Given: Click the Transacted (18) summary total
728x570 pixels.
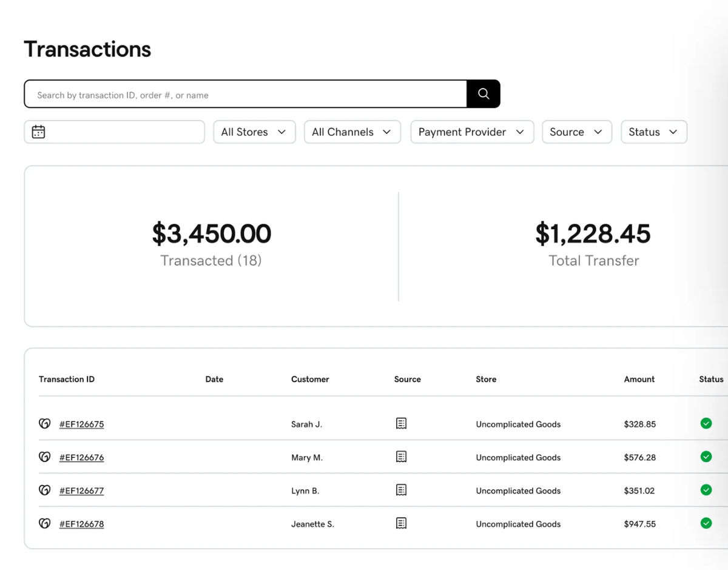Looking at the screenshot, I should [x=211, y=260].
